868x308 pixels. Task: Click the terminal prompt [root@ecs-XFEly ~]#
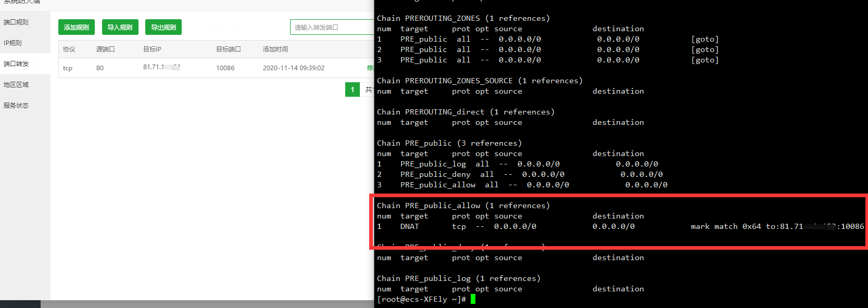[x=422, y=299]
